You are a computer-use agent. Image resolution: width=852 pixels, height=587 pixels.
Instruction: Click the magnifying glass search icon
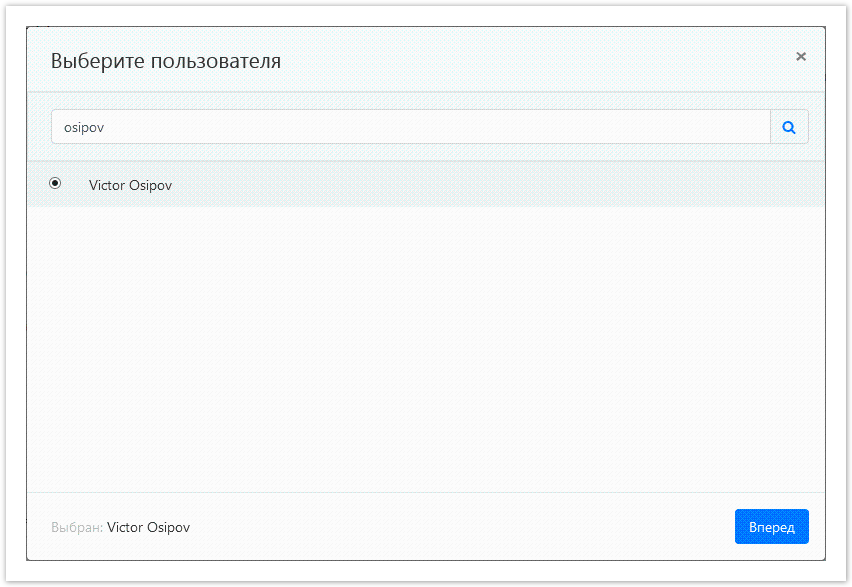click(x=789, y=127)
